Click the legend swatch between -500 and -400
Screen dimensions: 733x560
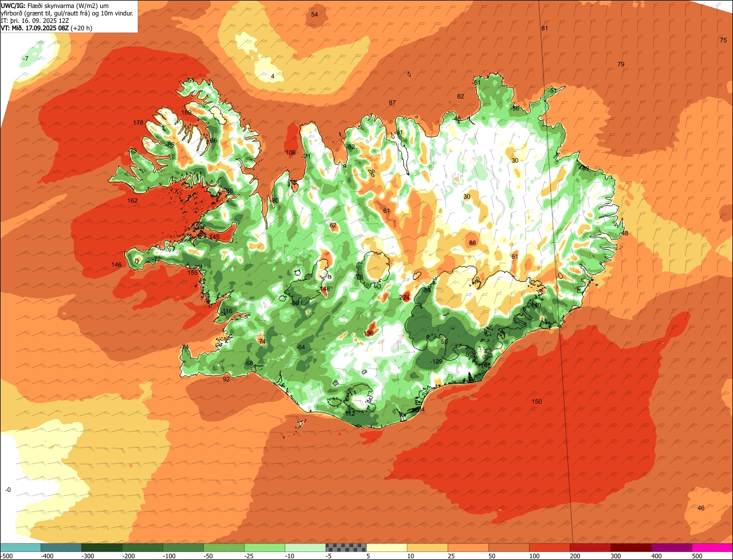[x=20, y=547]
